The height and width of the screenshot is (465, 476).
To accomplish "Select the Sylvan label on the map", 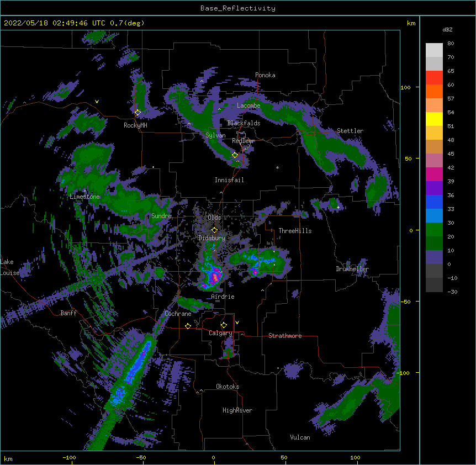I will [215, 135].
